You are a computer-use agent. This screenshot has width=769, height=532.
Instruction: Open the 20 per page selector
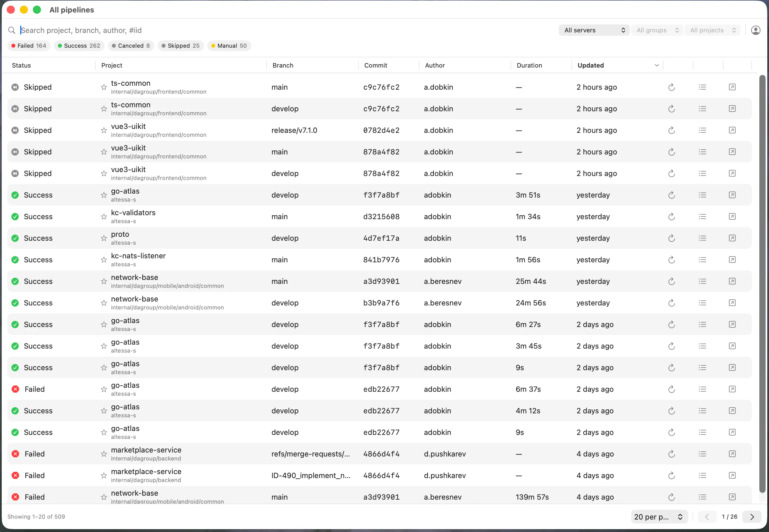tap(659, 517)
